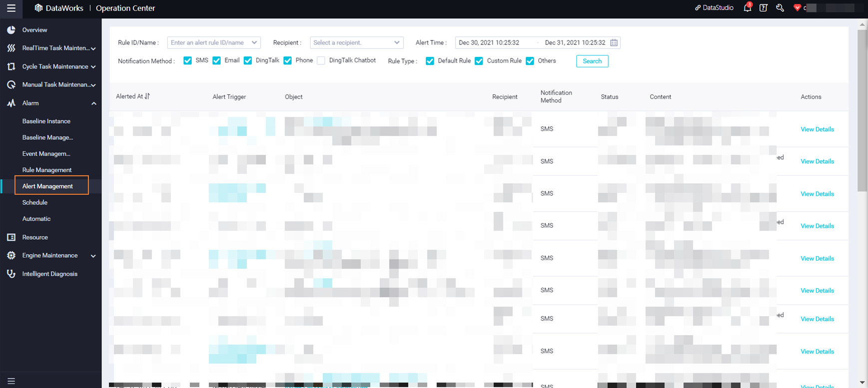Screen dimensions: 868x388
Task: Open Schedule under Alarm
Action: click(x=34, y=202)
